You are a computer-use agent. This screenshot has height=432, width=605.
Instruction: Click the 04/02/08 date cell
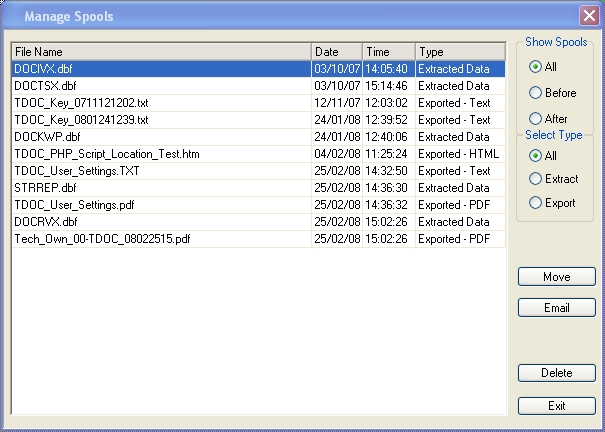point(337,154)
